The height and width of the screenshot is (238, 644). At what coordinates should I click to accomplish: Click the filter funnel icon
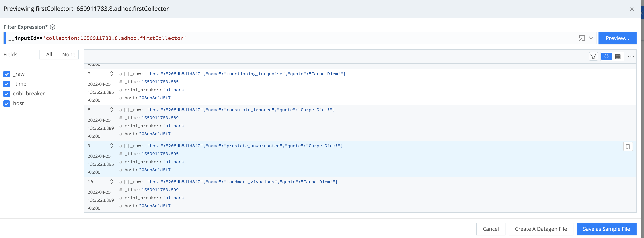tap(593, 57)
